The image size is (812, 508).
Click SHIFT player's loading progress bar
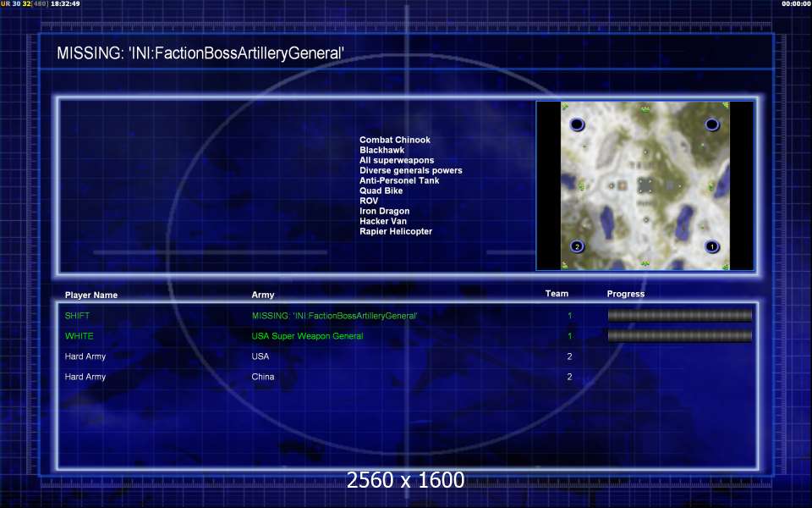point(679,315)
